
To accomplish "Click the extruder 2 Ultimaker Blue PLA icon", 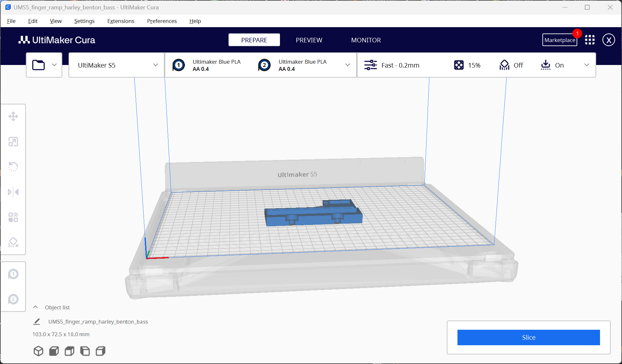I will pyautogui.click(x=264, y=65).
